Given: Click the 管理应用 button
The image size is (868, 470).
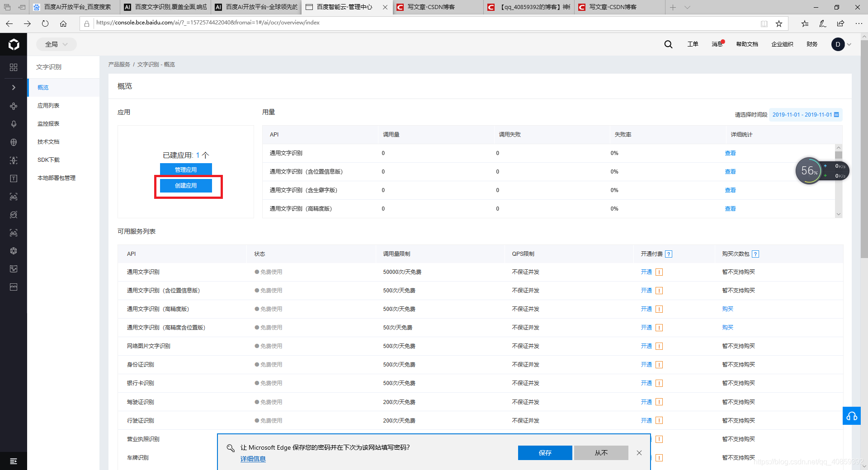Looking at the screenshot, I should pyautogui.click(x=186, y=169).
